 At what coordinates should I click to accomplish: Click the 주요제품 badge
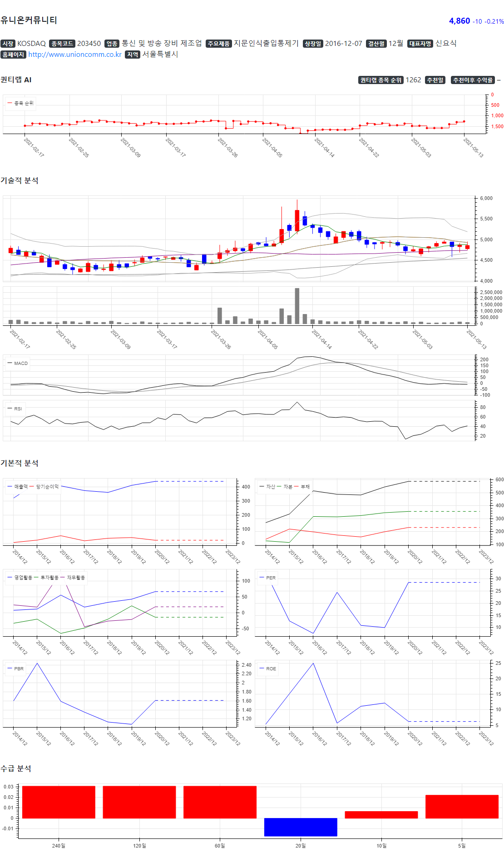coord(218,44)
